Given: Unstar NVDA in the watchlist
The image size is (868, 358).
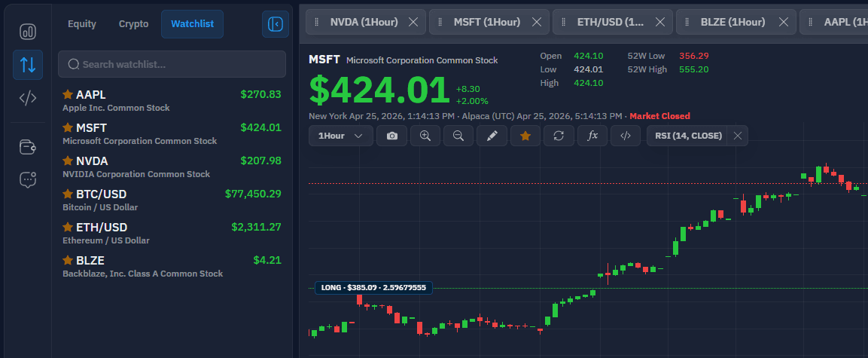Looking at the screenshot, I should click(68, 161).
